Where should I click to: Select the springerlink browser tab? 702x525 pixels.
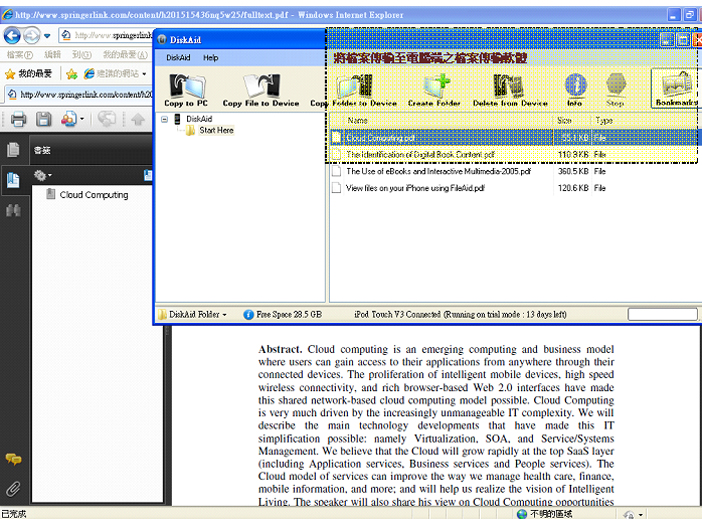point(80,94)
